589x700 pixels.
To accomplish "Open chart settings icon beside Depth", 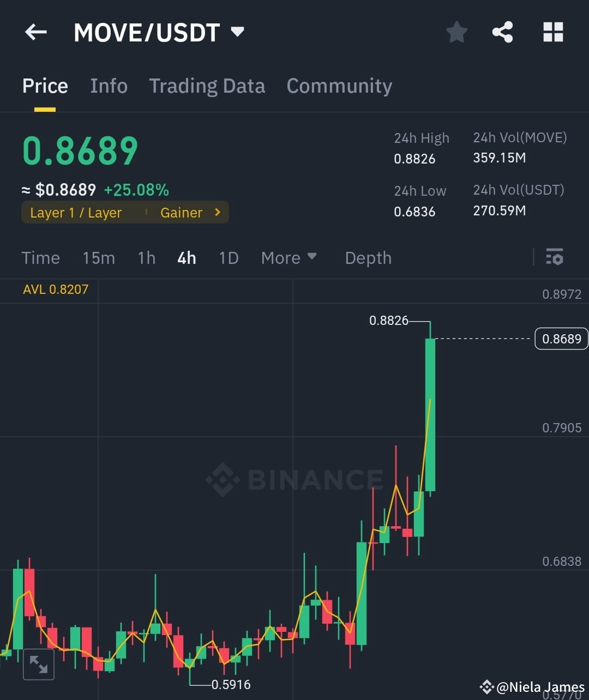I will [x=555, y=257].
